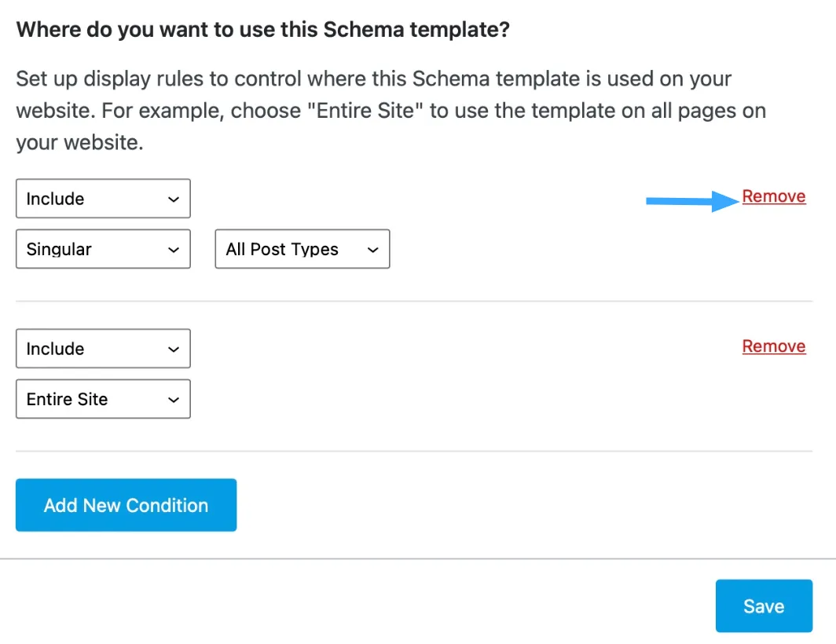Expand the Singular rule type dropdown
The height and width of the screenshot is (644, 836).
click(x=103, y=250)
